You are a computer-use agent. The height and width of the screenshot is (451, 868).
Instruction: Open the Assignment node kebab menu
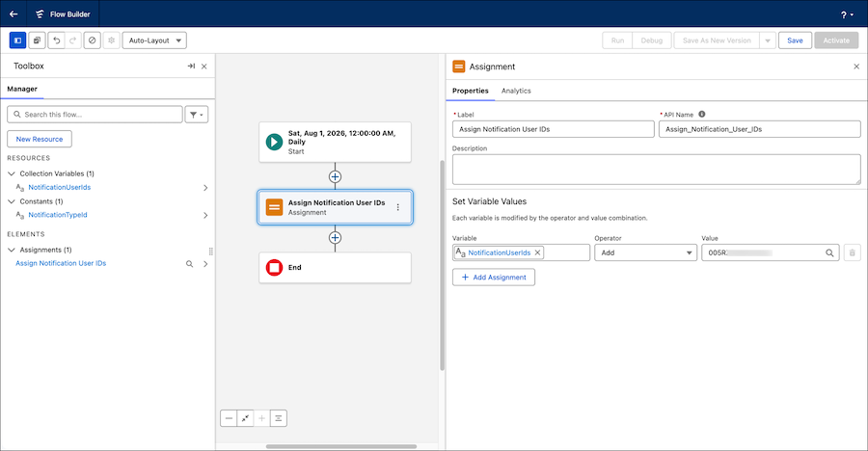pyautogui.click(x=398, y=207)
